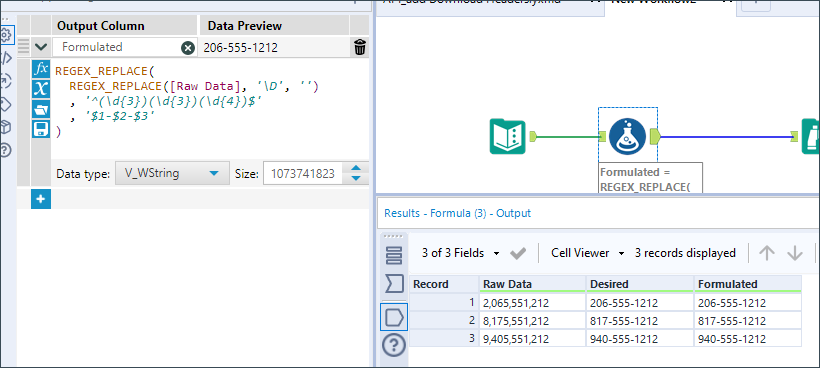The image size is (820, 368).
Task: Click the Data Preview header label
Action: coord(245,26)
